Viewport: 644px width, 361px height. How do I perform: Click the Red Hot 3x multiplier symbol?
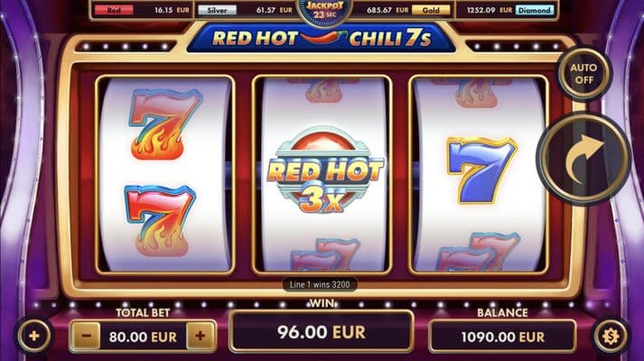[x=324, y=171]
